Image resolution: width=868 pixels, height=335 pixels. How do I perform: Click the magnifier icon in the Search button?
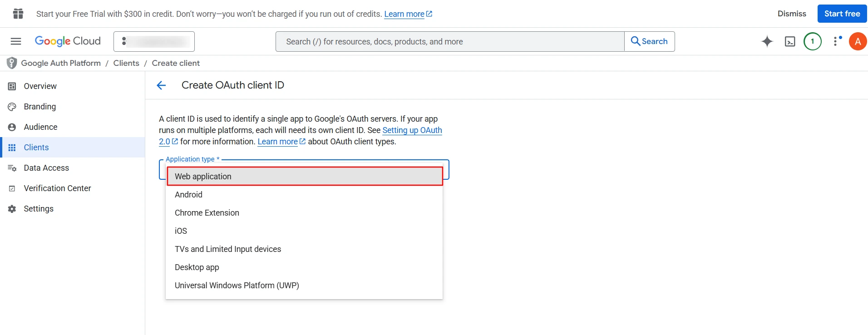pos(636,41)
